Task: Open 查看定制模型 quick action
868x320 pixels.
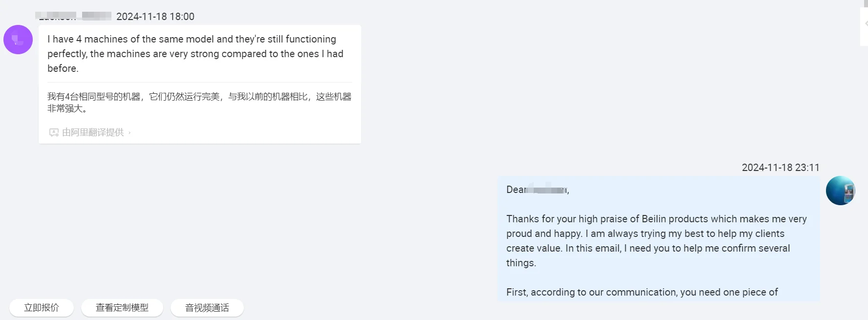Action: pyautogui.click(x=122, y=308)
